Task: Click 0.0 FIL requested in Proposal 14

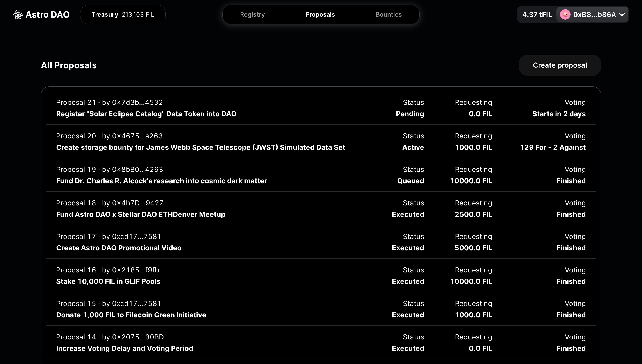Action: point(480,348)
